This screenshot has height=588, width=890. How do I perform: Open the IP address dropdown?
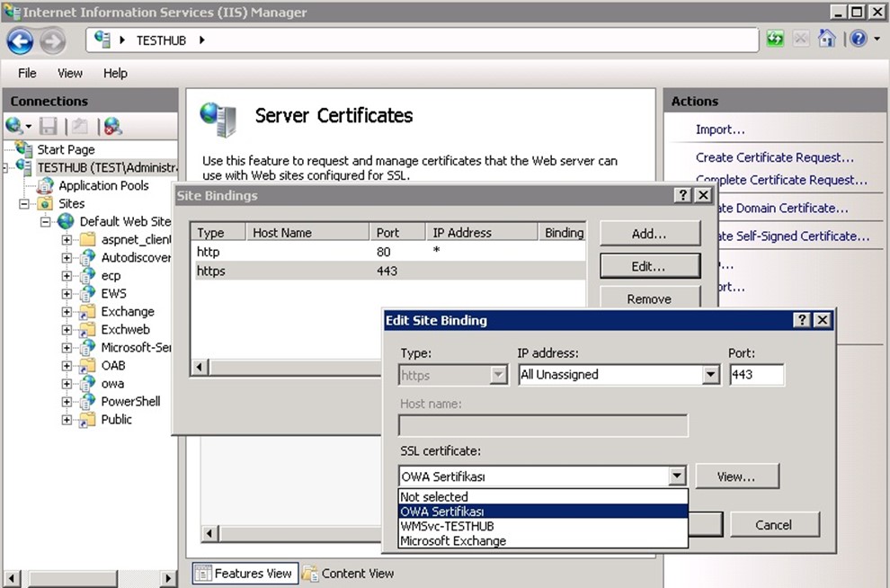click(711, 375)
